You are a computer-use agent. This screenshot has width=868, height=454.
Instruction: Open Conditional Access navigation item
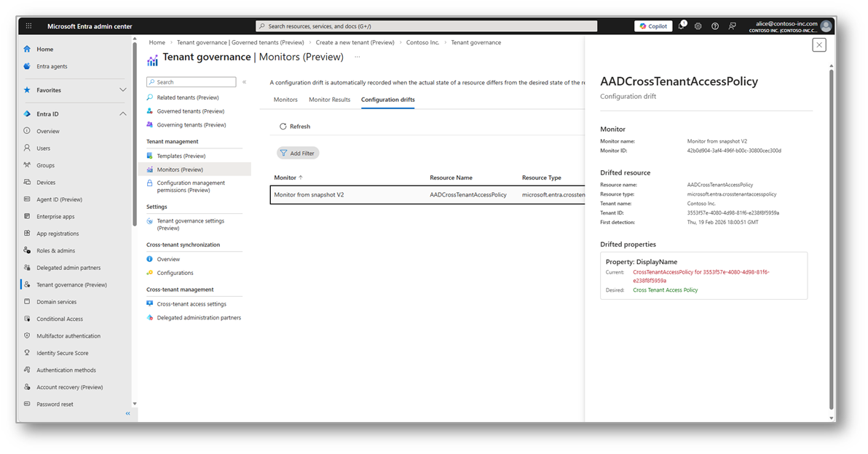click(x=60, y=319)
